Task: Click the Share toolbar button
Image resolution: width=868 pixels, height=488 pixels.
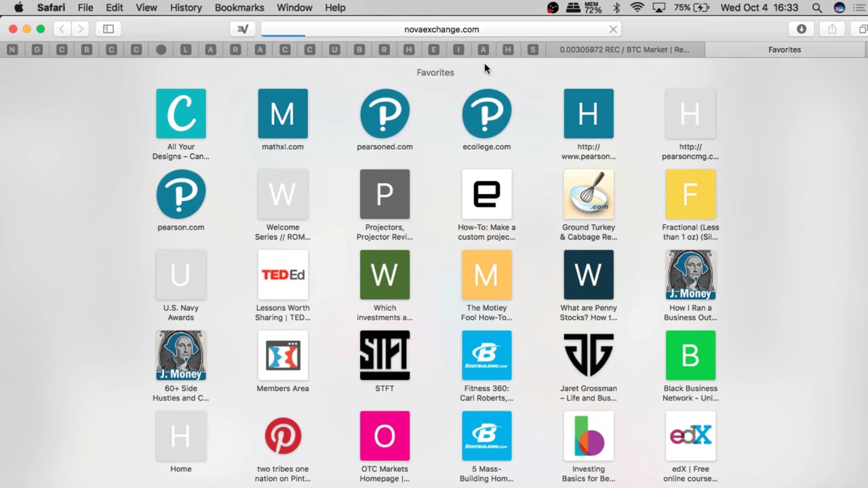Action: 832,29
